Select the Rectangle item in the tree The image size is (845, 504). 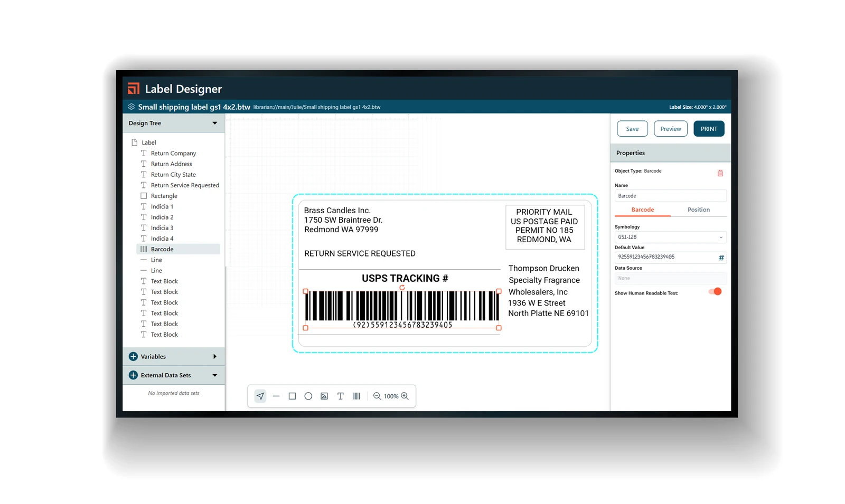pyautogui.click(x=164, y=196)
